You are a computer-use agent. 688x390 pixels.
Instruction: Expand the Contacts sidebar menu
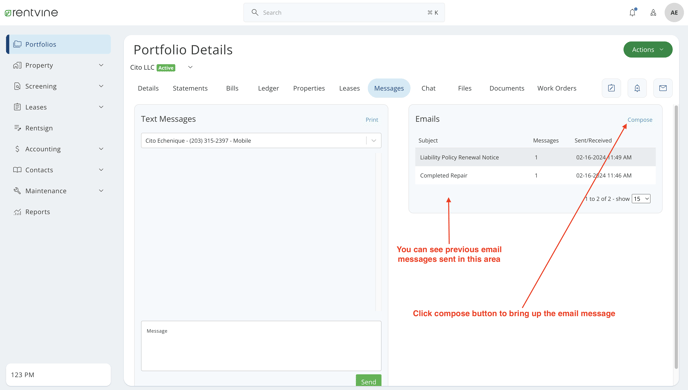tap(101, 170)
